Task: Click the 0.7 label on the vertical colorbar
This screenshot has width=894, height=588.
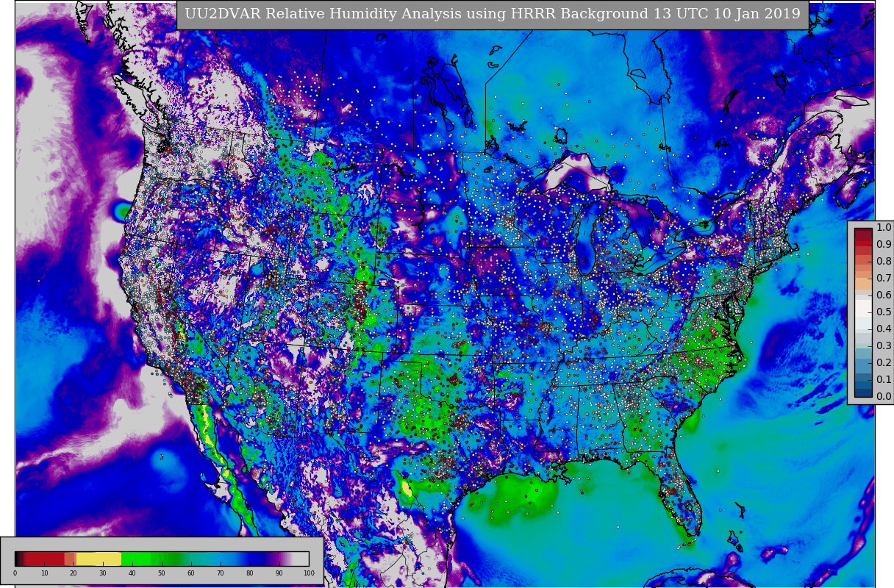Action: pyautogui.click(x=884, y=279)
